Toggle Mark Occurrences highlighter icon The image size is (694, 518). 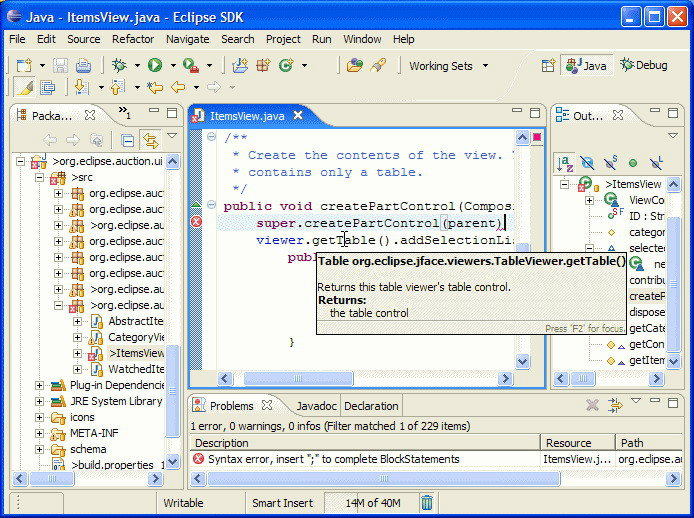[24, 87]
